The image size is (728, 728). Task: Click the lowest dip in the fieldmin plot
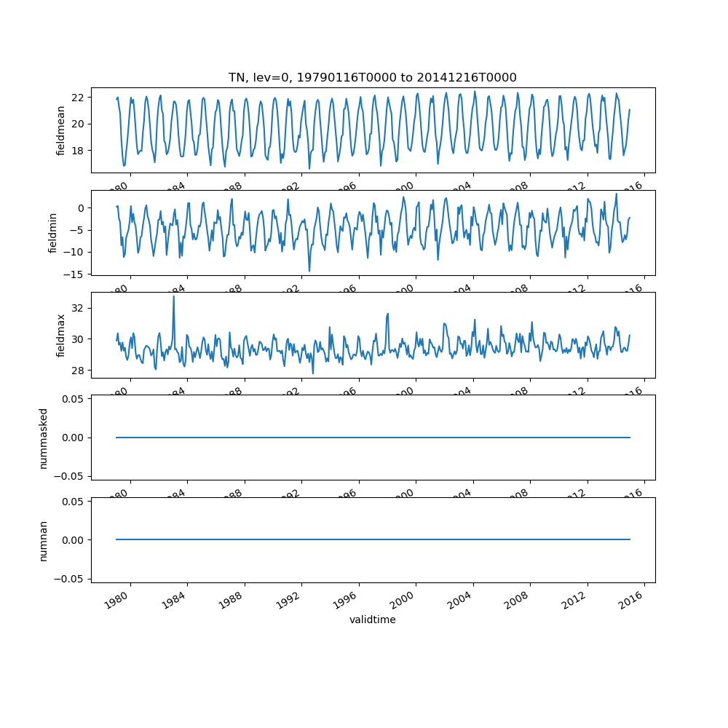click(x=309, y=270)
